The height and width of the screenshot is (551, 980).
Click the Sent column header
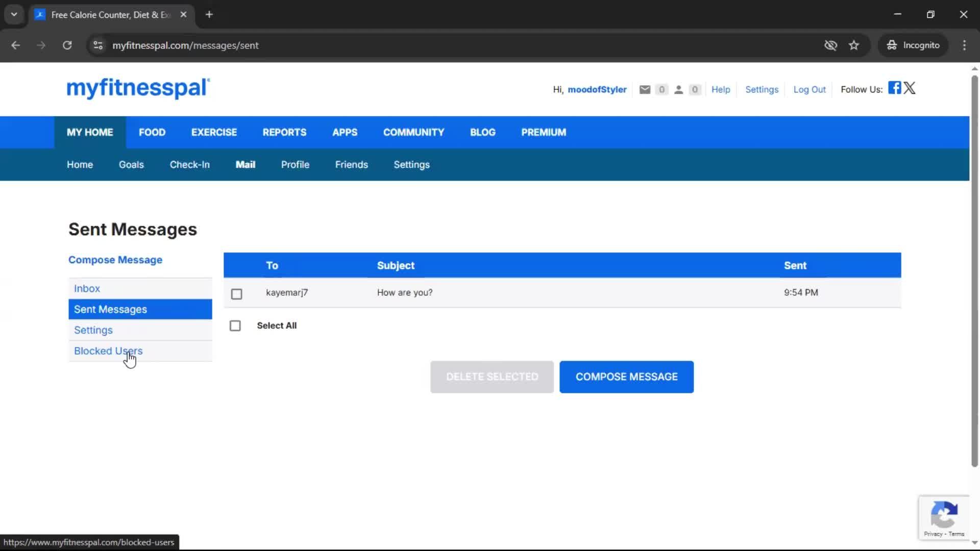(x=795, y=266)
